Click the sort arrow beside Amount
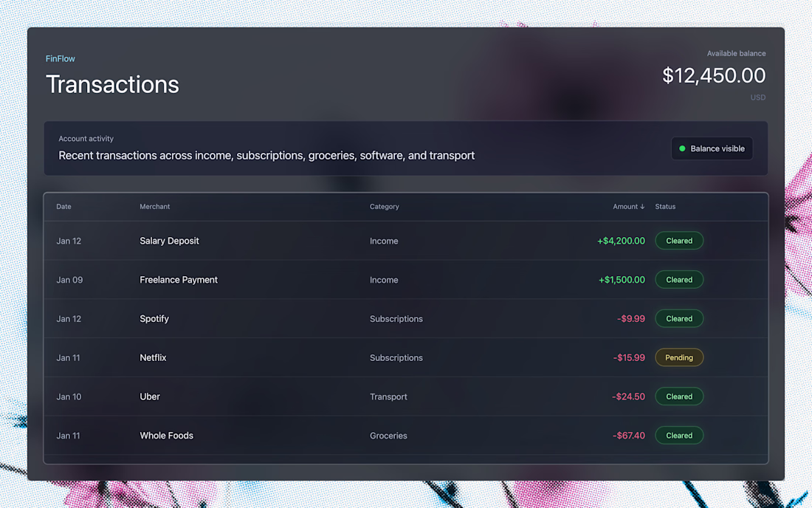This screenshot has width=812, height=508. pyautogui.click(x=642, y=207)
